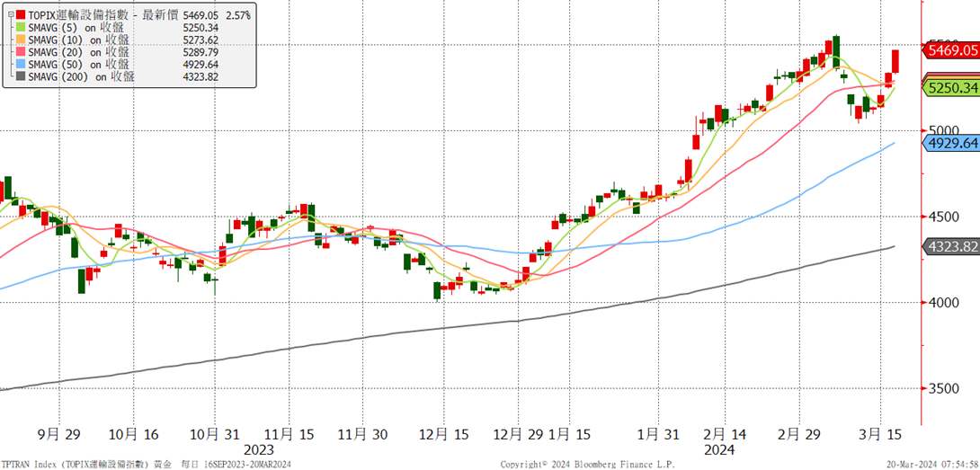
Task: Click the 3500 level on price axis
Action: [x=944, y=388]
